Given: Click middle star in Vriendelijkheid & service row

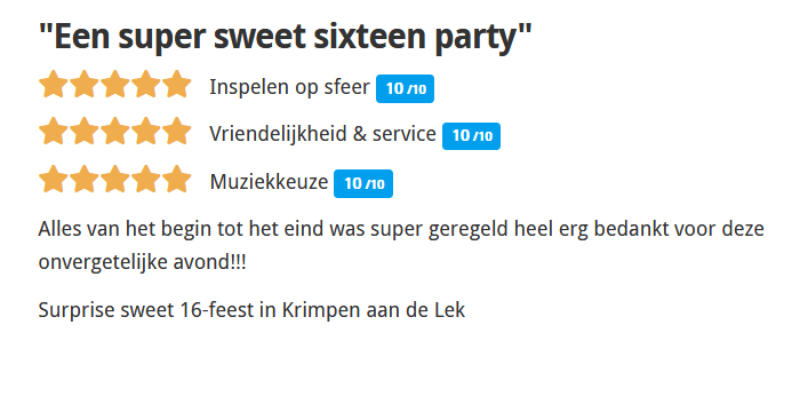Looking at the screenshot, I should [x=115, y=132].
